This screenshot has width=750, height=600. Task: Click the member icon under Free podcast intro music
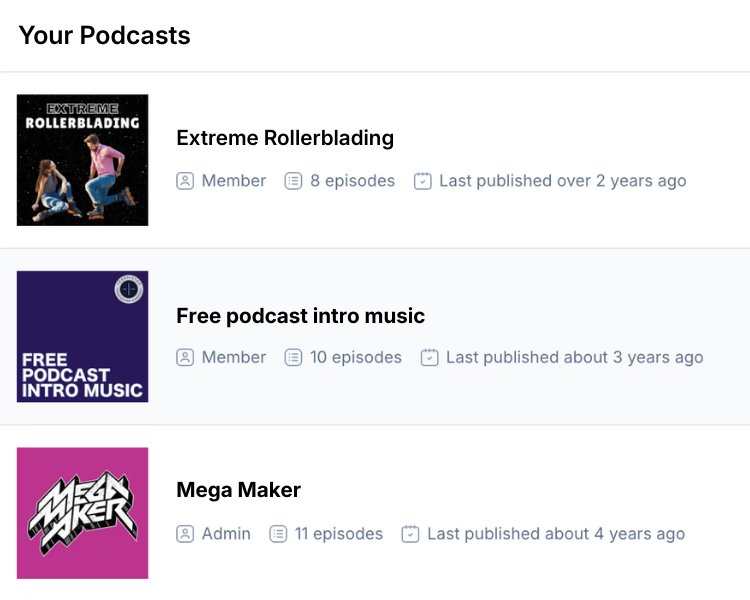(x=185, y=357)
